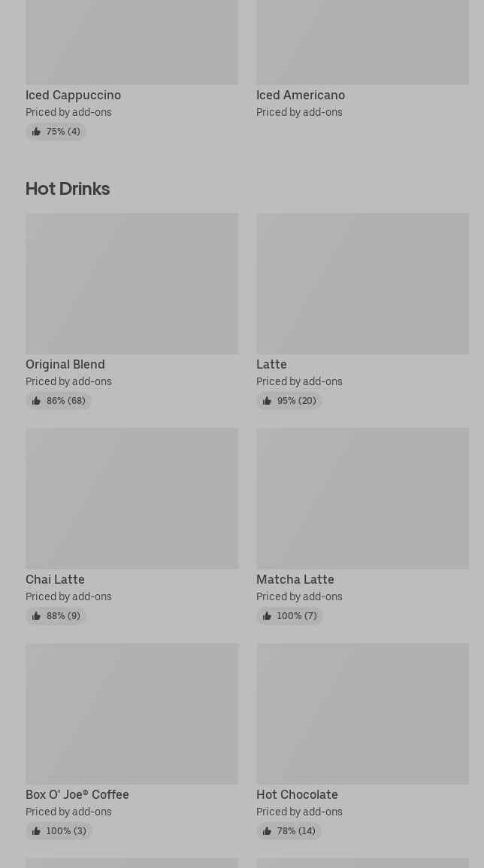Click the 100% (7) rating badge
Image resolution: width=484 pixels, height=868 pixels.
[289, 616]
